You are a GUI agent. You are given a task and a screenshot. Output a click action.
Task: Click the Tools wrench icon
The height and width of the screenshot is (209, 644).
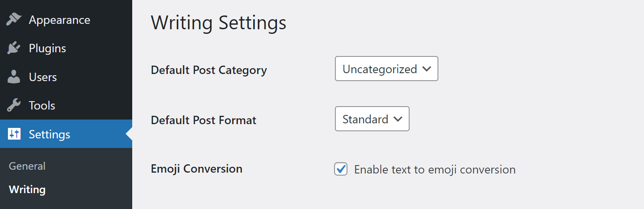pyautogui.click(x=14, y=105)
